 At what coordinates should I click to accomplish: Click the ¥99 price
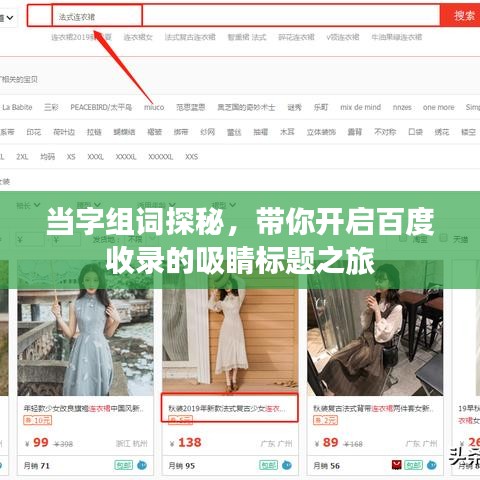point(37,443)
